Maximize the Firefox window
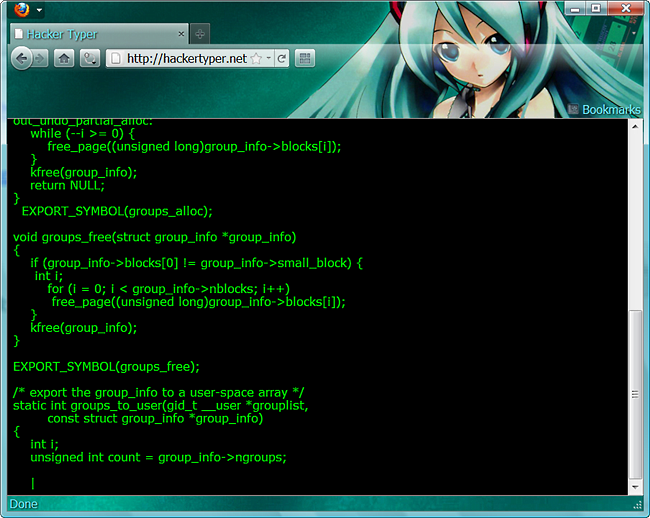The width and height of the screenshot is (650, 518). (596, 8)
